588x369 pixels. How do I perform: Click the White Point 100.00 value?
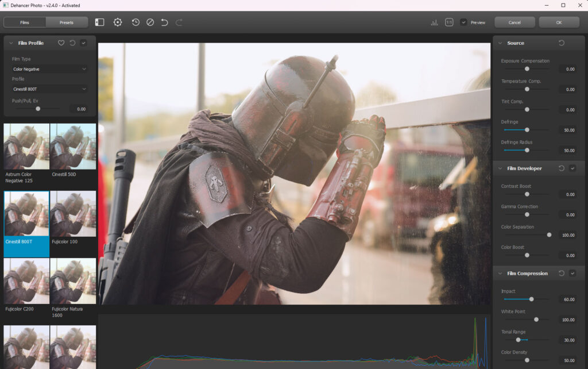pos(568,320)
